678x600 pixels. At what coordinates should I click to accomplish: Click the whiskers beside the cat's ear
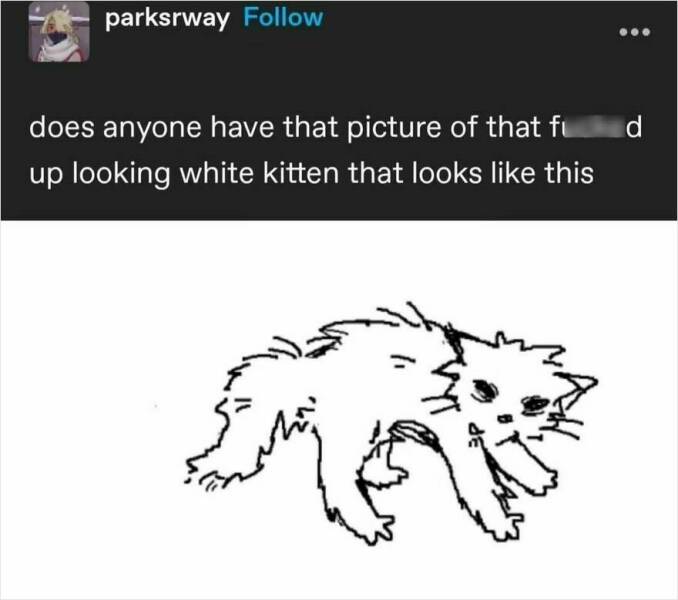pos(562,426)
